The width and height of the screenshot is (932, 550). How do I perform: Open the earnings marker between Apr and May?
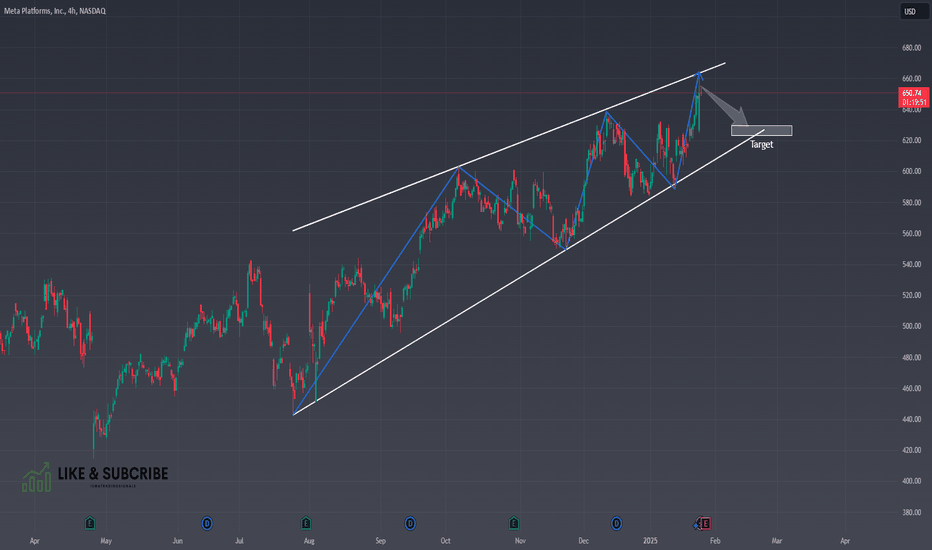tap(90, 523)
